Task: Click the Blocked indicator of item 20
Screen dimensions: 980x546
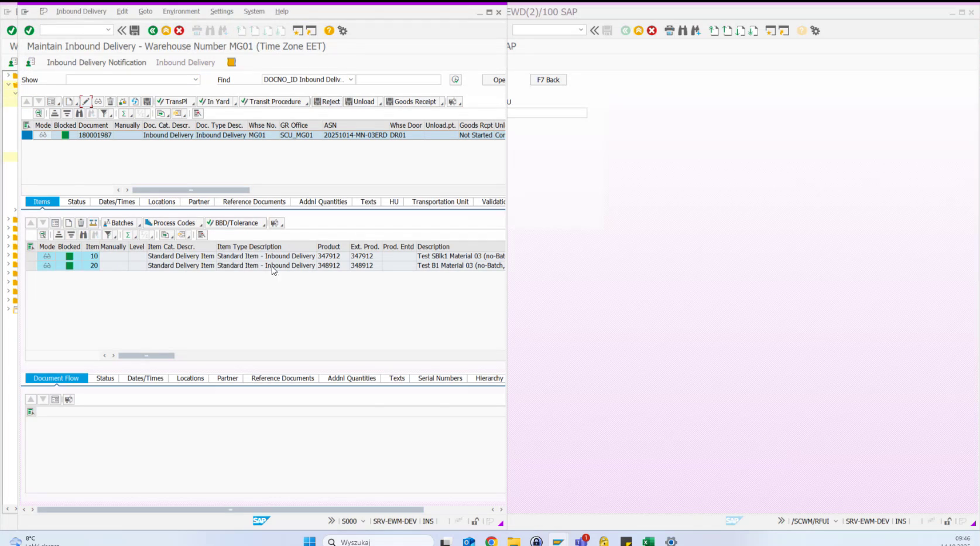Action: pos(68,265)
